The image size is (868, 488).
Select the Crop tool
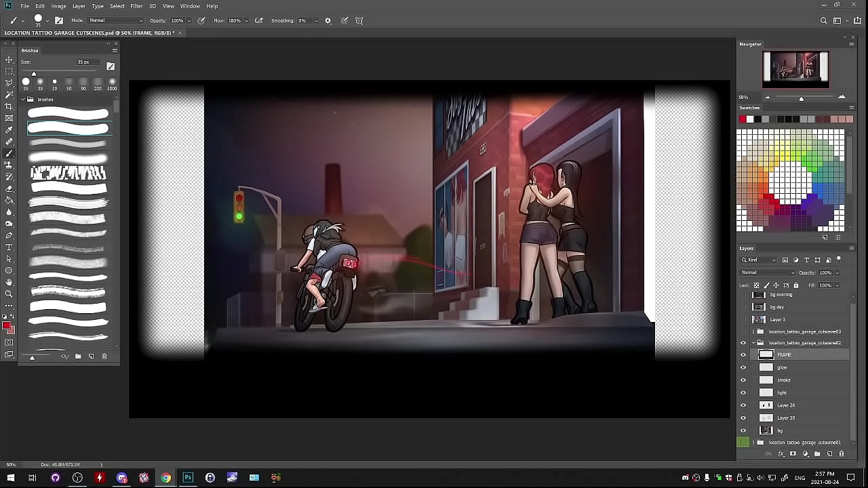[x=9, y=106]
